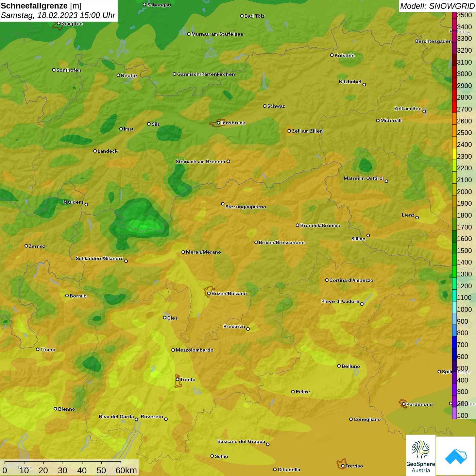This screenshot has width=476, height=476.
Task: Click the Brixen/Bressanone label
Action: [x=282, y=242]
